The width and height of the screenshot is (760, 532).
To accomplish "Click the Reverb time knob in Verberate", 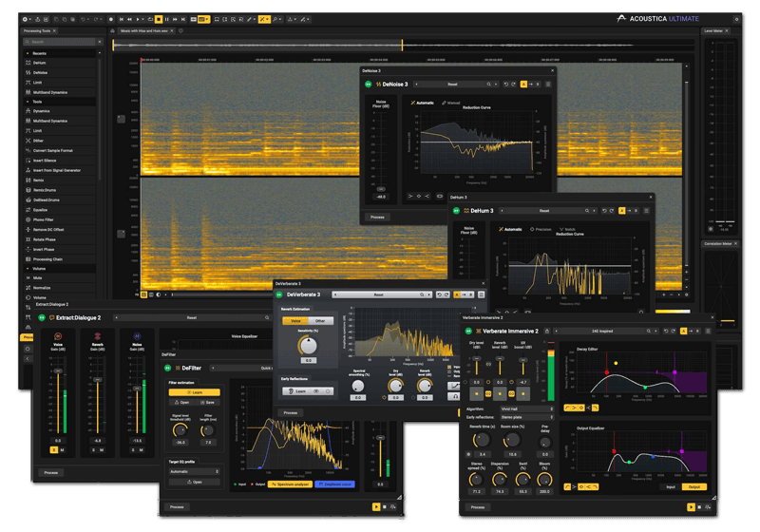I will tap(482, 440).
